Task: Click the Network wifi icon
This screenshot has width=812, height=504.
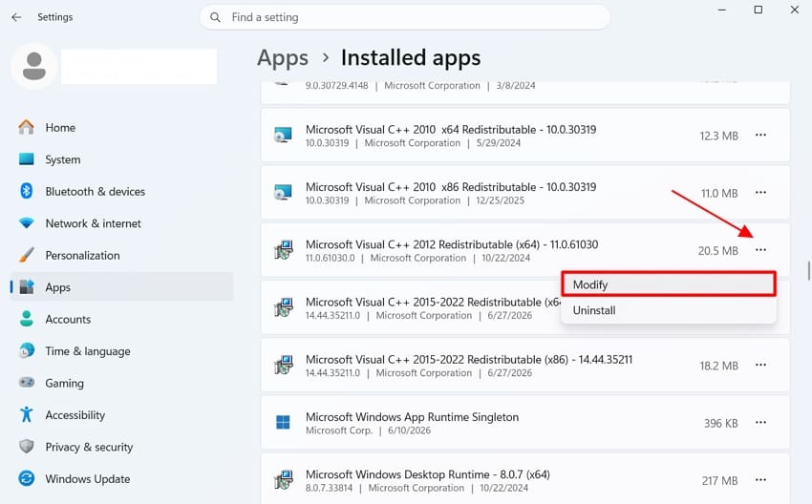Action: (x=27, y=223)
